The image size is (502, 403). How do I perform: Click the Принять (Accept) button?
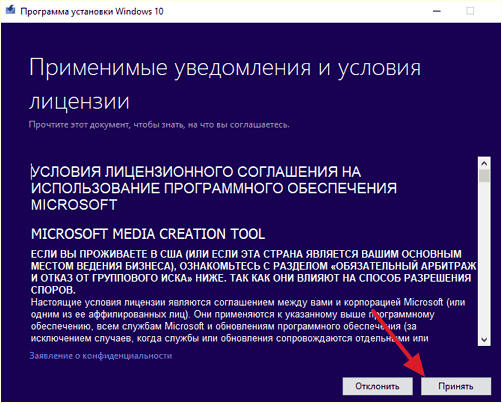(x=456, y=386)
